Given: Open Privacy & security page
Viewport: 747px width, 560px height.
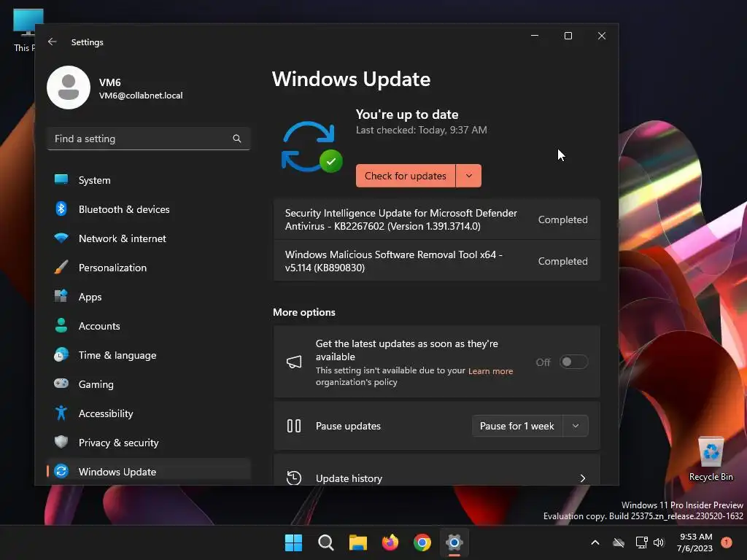Looking at the screenshot, I should point(149,443).
